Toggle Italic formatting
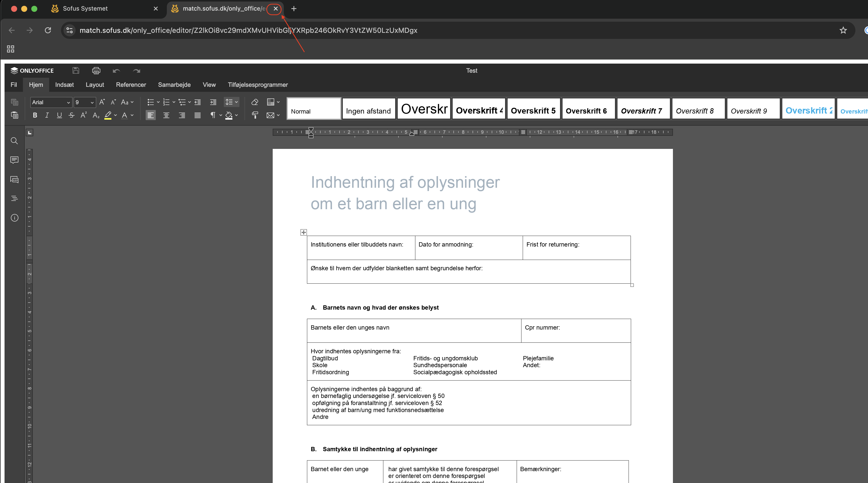The width and height of the screenshot is (868, 483). [x=47, y=115]
